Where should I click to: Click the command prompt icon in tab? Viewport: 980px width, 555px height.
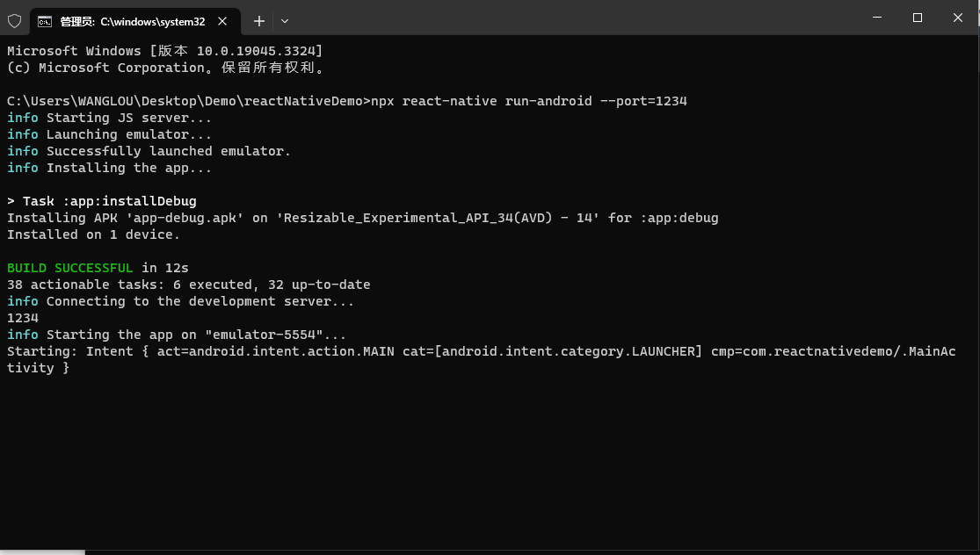(44, 22)
